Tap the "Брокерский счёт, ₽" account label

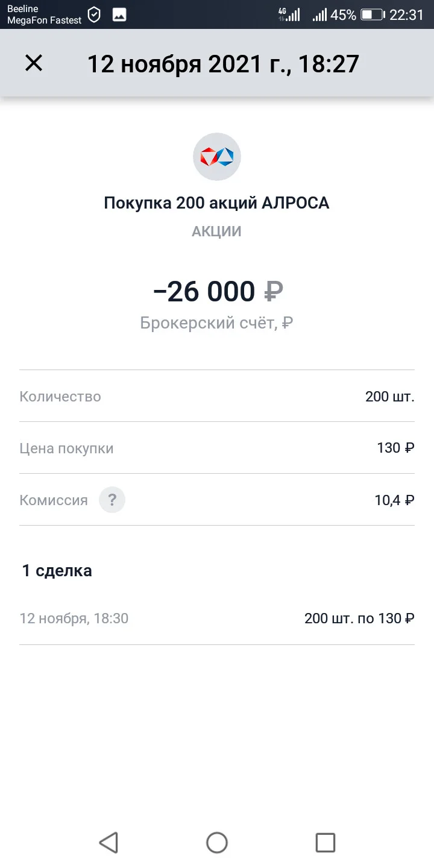pos(217,323)
